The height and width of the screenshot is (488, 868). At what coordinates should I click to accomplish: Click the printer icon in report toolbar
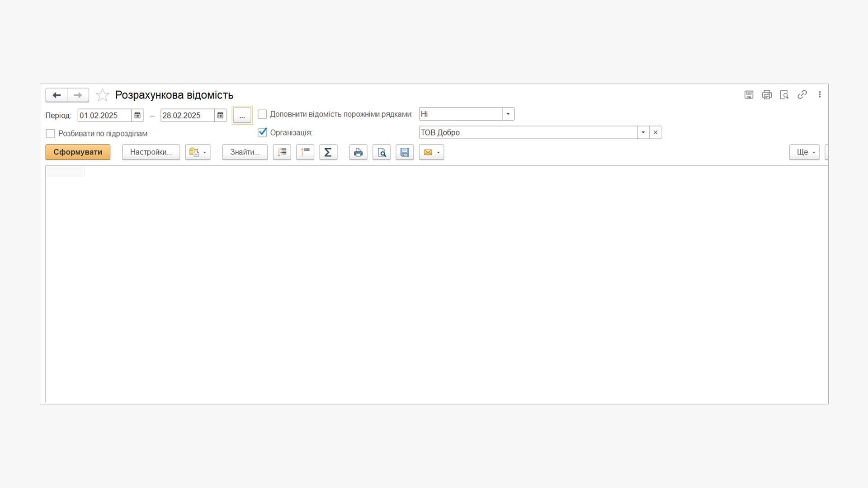tap(358, 152)
